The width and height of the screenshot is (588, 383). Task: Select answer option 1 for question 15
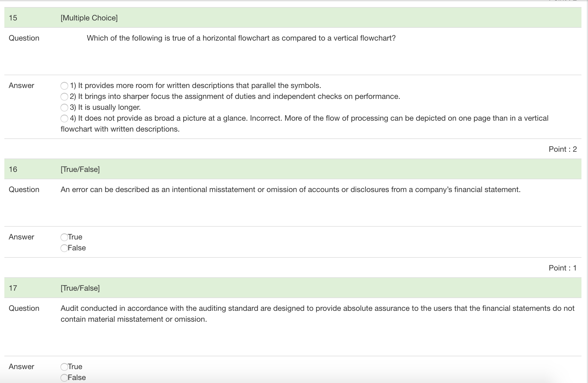64,86
